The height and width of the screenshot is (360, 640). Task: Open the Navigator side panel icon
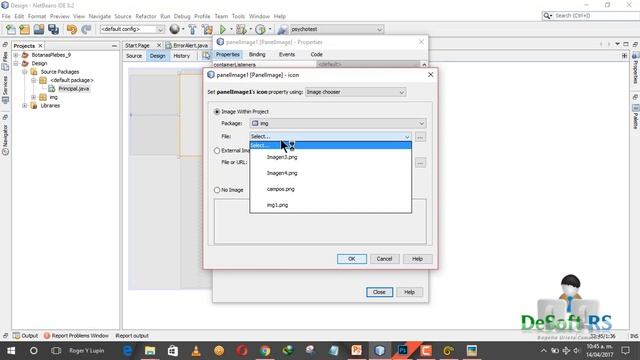(x=5, y=140)
